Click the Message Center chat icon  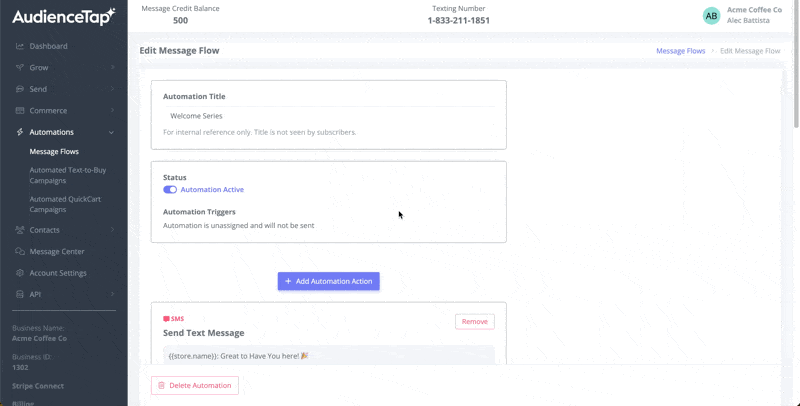pos(20,251)
